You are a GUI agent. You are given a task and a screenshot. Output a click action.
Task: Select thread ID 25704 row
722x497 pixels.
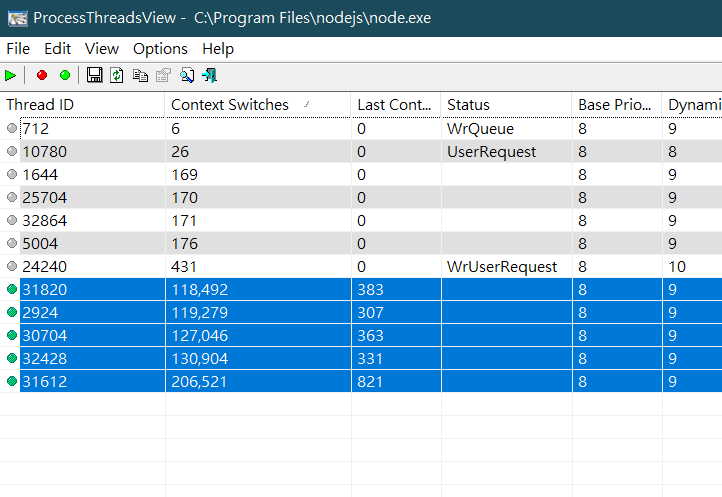coord(361,198)
